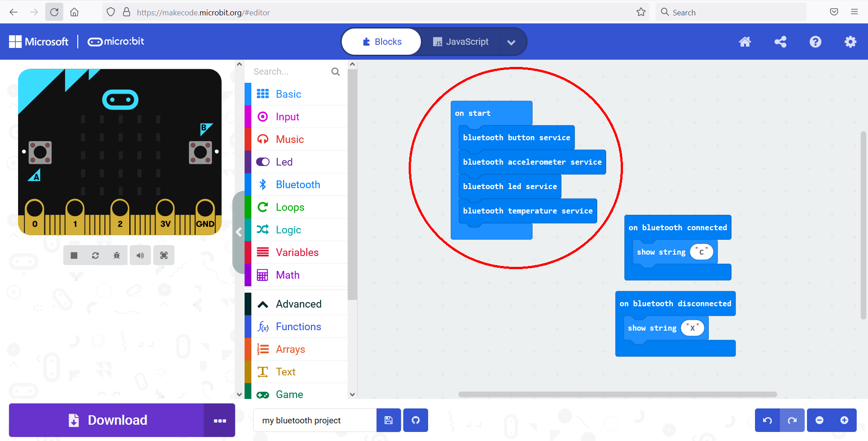
Task: Open the Math toolbox category
Action: pos(296,275)
